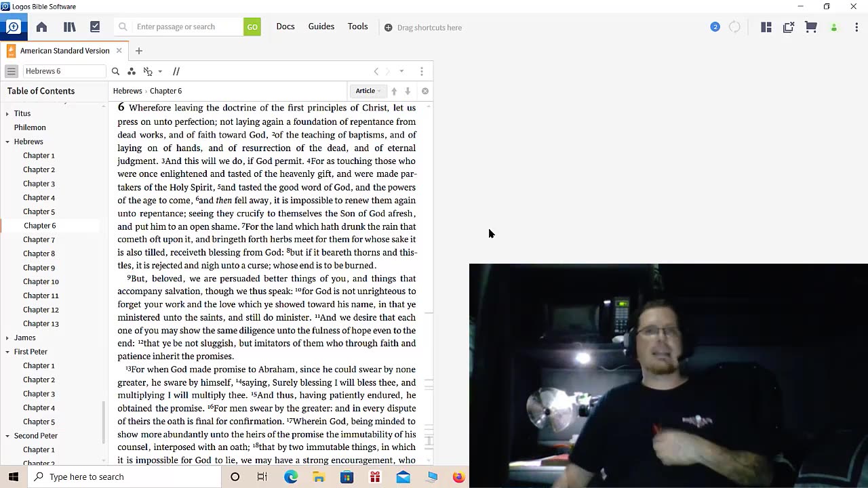Click the magnifier in the top search box
This screenshot has width=868, height=488.
[123, 27]
